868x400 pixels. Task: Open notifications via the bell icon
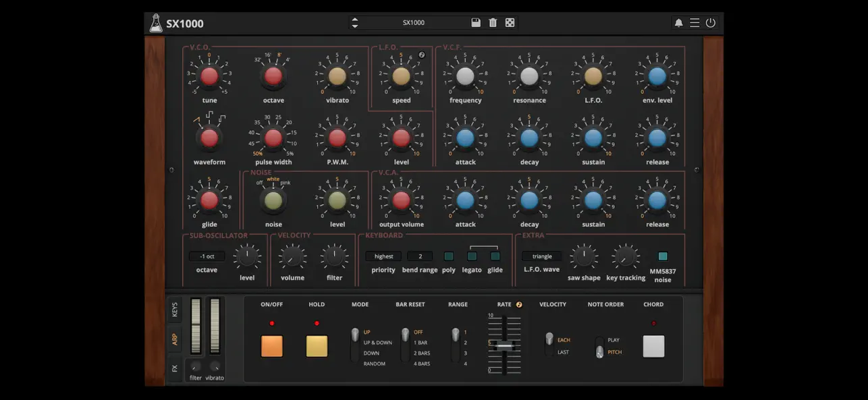point(680,22)
